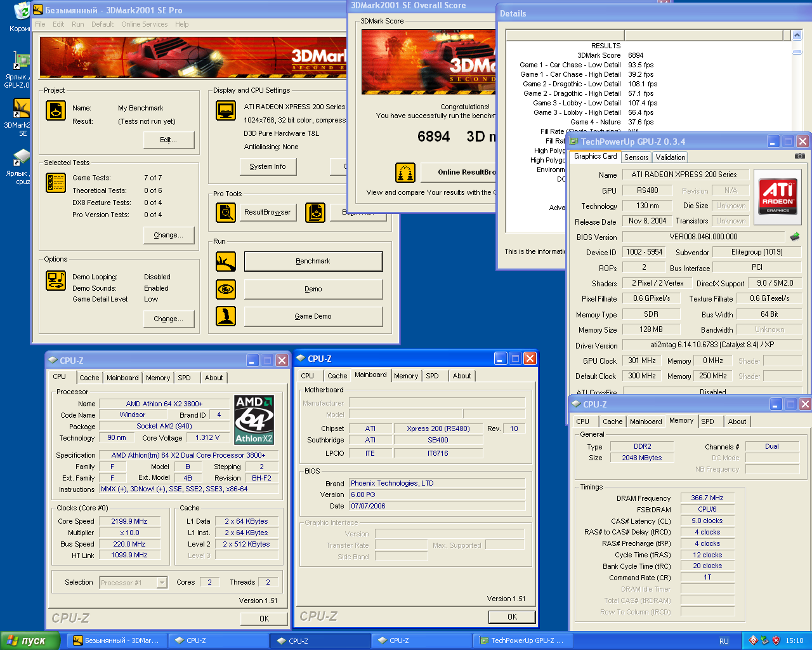Open the Online Services menu in 3DMark2001
The height and width of the screenshot is (650, 812).
point(145,24)
